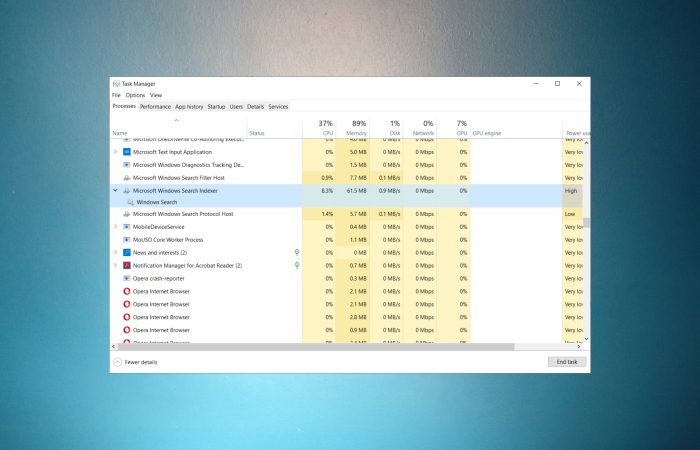Viewport: 700px width, 450px height.
Task: Click the Low power usage value
Action: pos(570,214)
